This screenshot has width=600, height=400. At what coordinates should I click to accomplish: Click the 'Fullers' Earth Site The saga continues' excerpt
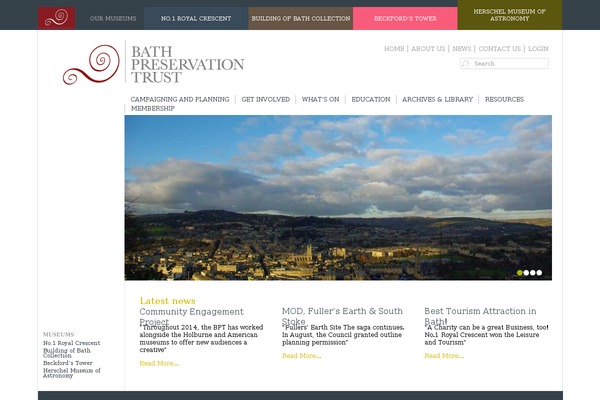pos(343,335)
